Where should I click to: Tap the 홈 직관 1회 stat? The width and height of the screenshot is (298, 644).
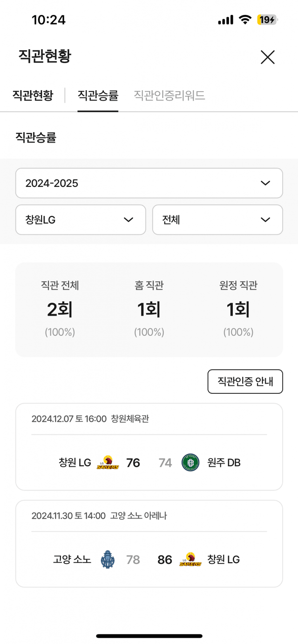pyautogui.click(x=149, y=309)
